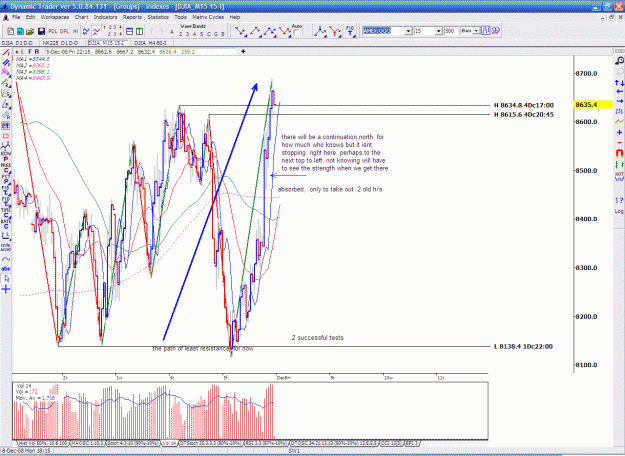This screenshot has height=456, width=625.
Task: Open the Hist Vol indicator tab
Action: pos(42,443)
